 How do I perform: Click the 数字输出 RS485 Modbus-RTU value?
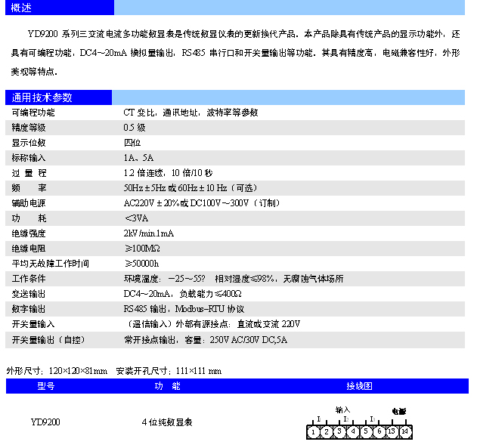coord(184,309)
